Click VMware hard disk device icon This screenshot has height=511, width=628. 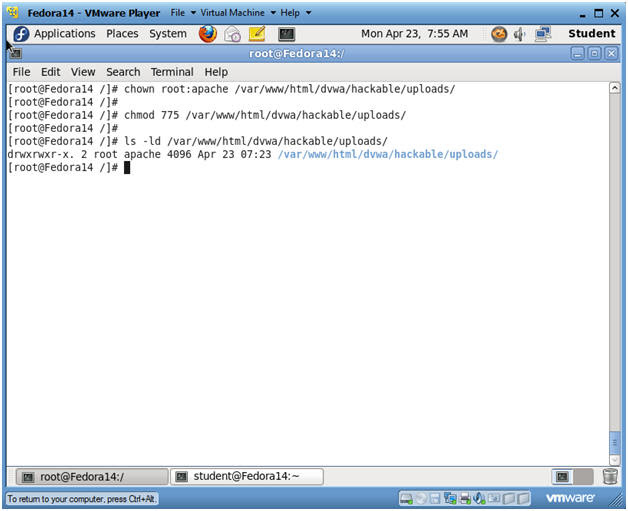click(406, 499)
